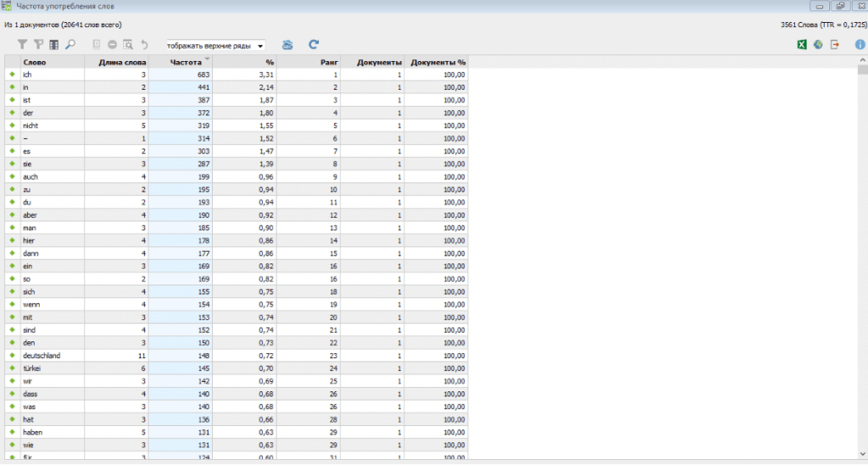Click green diamond icon beside 'türkei'
Image resolution: width=868 pixels, height=465 pixels.
[12, 368]
